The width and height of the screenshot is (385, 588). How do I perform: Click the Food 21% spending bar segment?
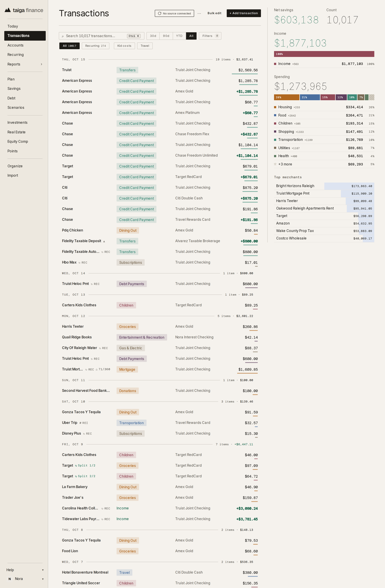[310, 97]
